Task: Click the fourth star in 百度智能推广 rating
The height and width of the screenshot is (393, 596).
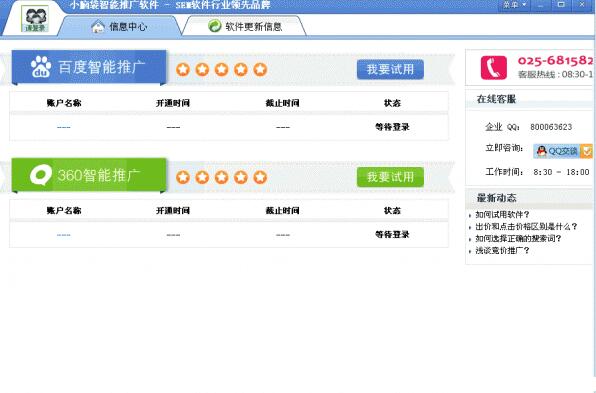Action: 241,70
